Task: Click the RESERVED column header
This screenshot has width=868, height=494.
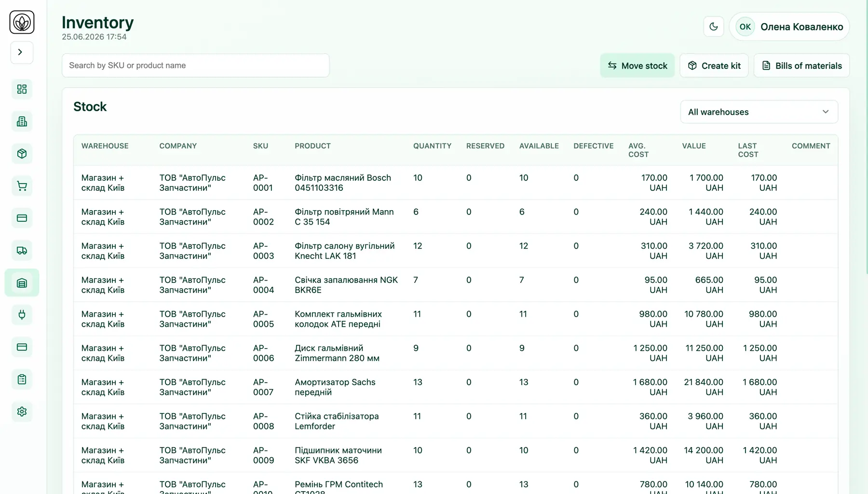Action: coord(485,146)
